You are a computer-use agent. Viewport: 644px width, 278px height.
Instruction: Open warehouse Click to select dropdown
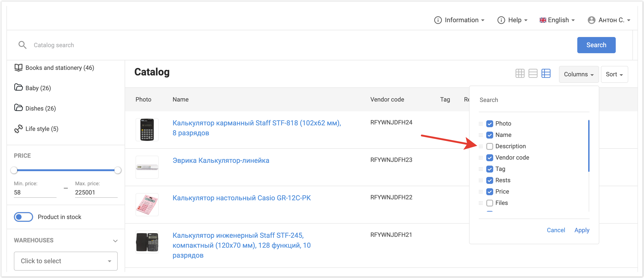pyautogui.click(x=66, y=261)
